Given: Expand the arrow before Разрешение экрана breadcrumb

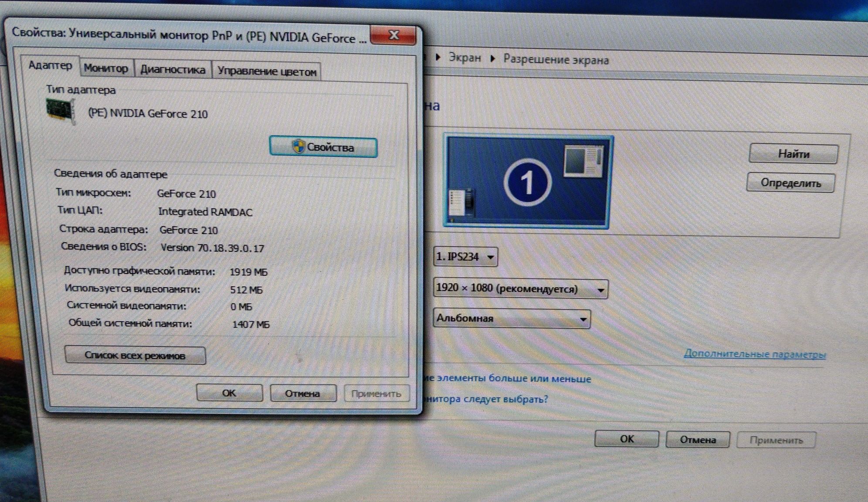Looking at the screenshot, I should (x=492, y=58).
